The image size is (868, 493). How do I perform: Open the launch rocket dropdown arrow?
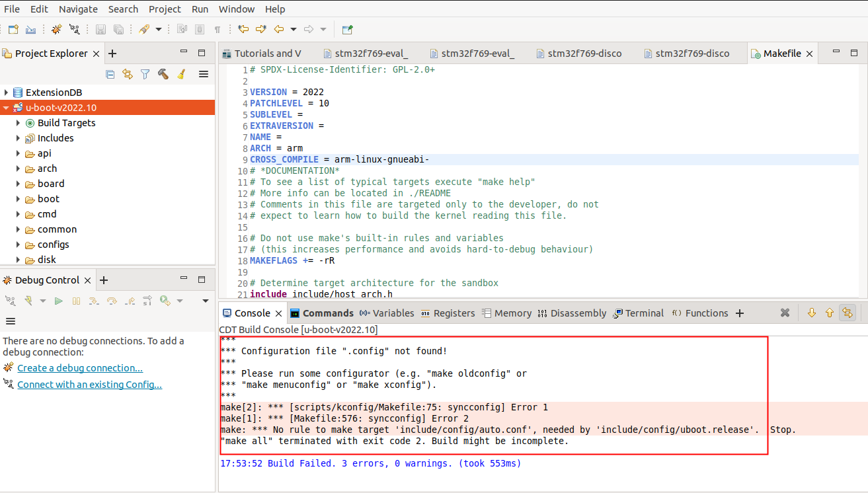coord(159,29)
